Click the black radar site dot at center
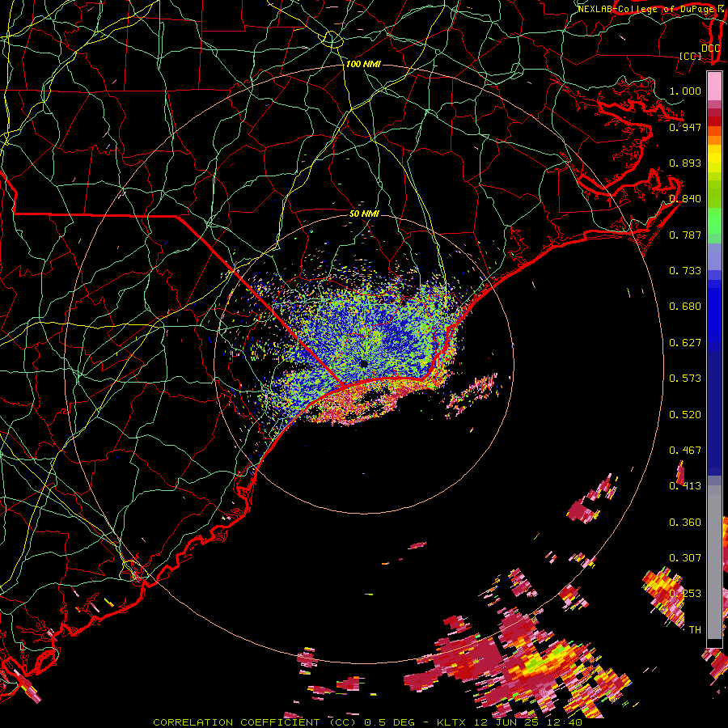Viewport: 728px width, 728px height. [x=363, y=363]
